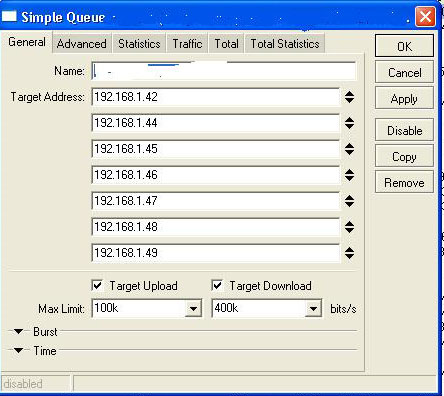Open the Advanced tab
Image resolution: width=444 pixels, height=396 pixels.
click(x=82, y=44)
